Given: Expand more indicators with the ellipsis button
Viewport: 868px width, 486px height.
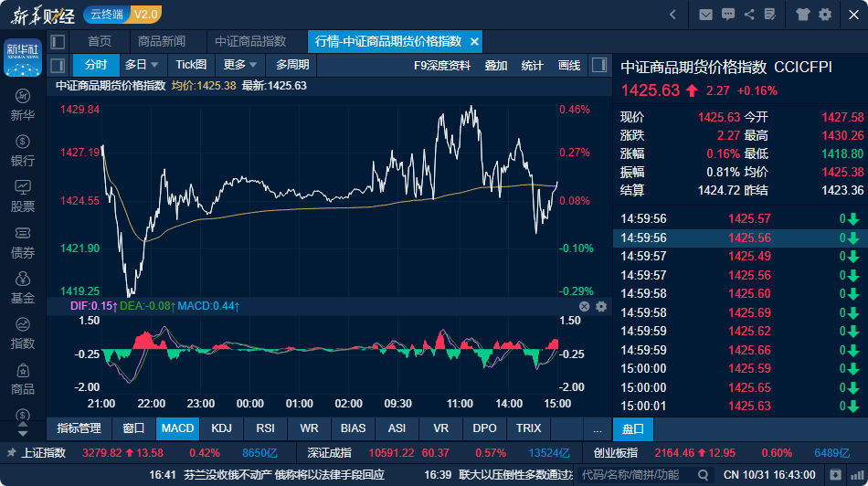Looking at the screenshot, I should click(x=597, y=428).
